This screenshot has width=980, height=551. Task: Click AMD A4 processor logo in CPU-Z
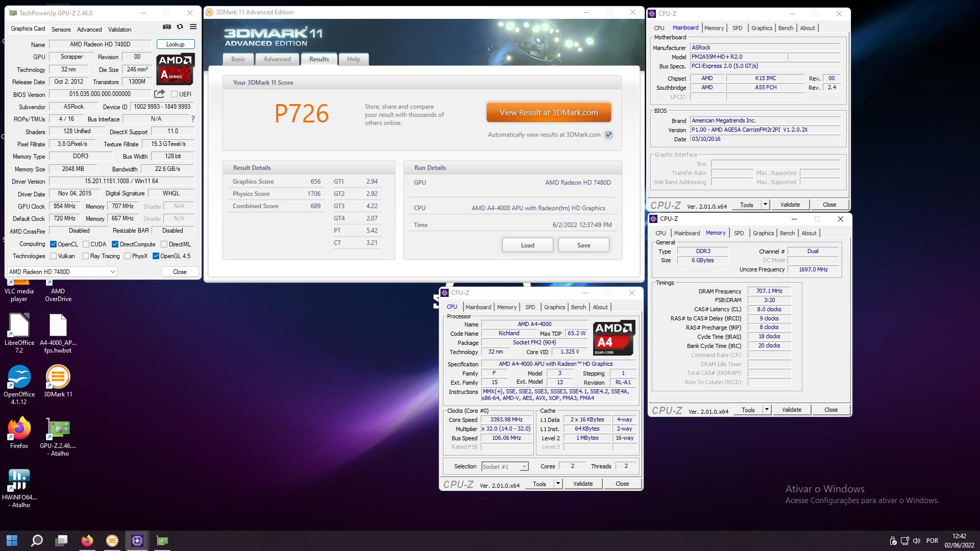(614, 338)
